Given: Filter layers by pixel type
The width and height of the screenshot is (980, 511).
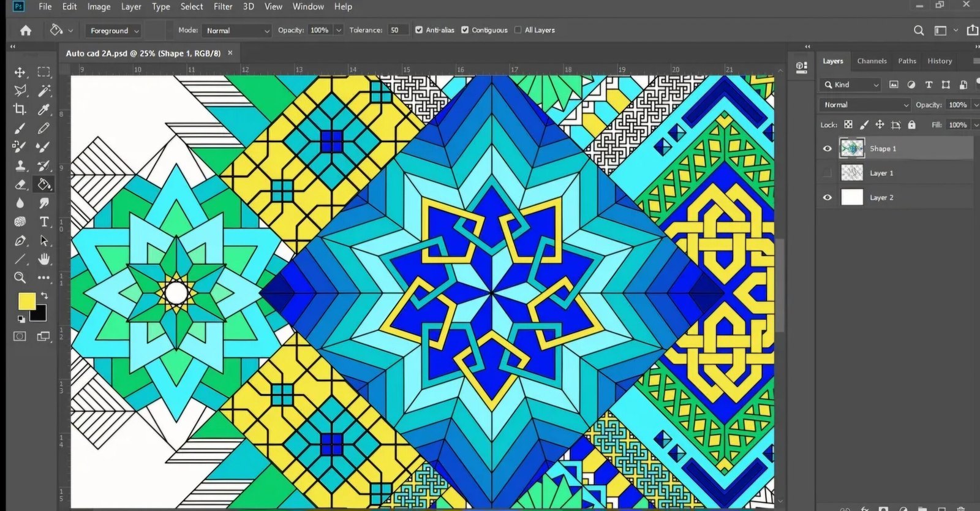Looking at the screenshot, I should pyautogui.click(x=894, y=85).
